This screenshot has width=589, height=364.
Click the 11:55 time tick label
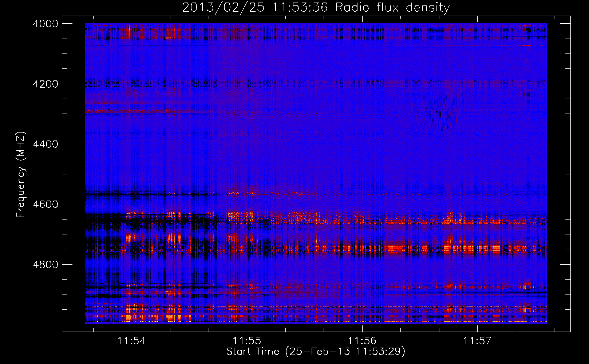tap(247, 341)
